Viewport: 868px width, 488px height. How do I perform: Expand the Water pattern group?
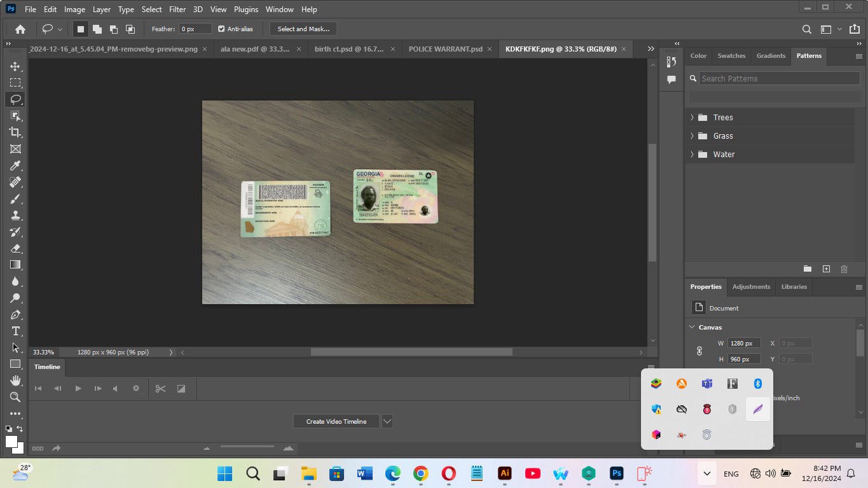tap(692, 154)
